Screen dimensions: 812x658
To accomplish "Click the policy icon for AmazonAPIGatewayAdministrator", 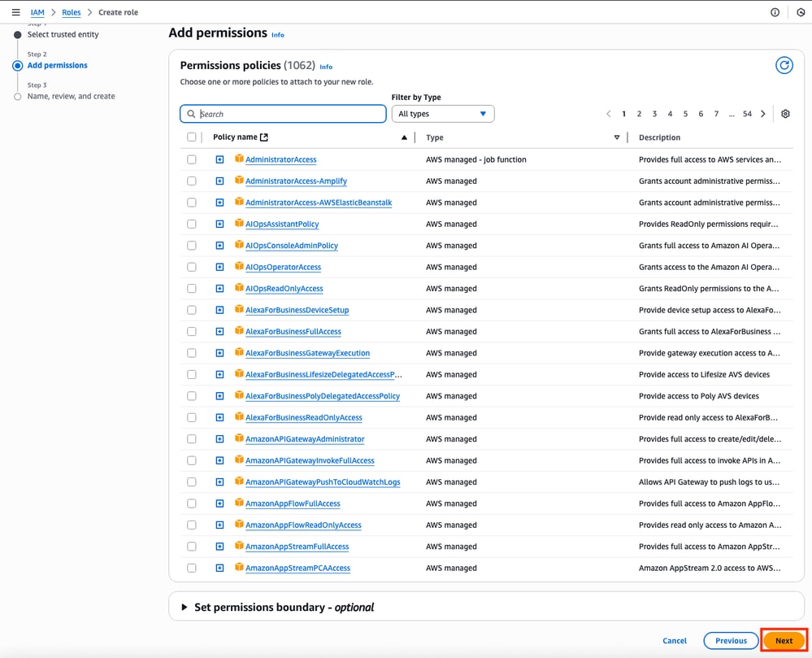I will [239, 438].
